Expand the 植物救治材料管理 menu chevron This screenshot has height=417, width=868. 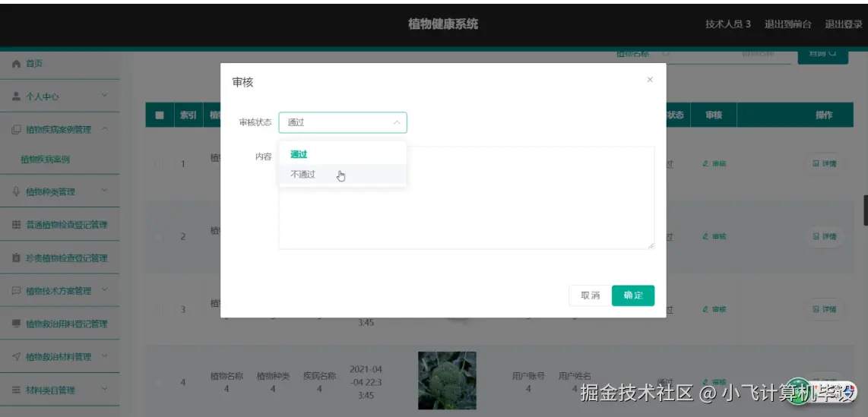pyautogui.click(x=105, y=356)
